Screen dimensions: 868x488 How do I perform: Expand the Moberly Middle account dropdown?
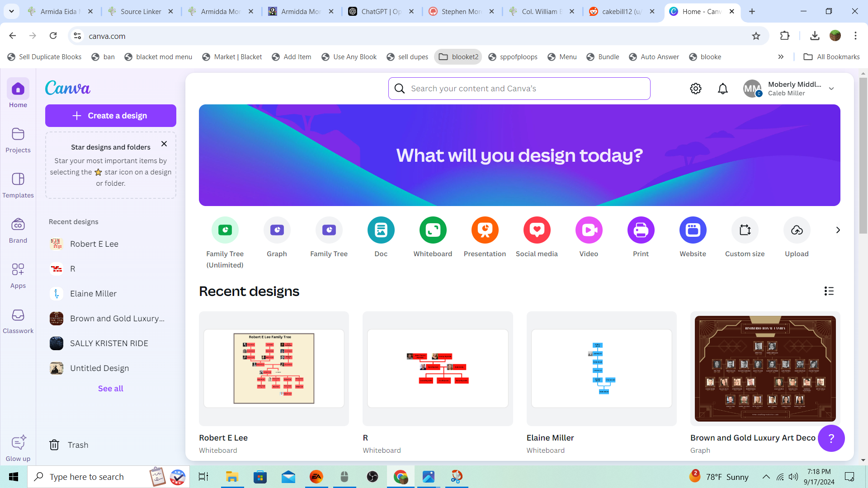pos(831,89)
